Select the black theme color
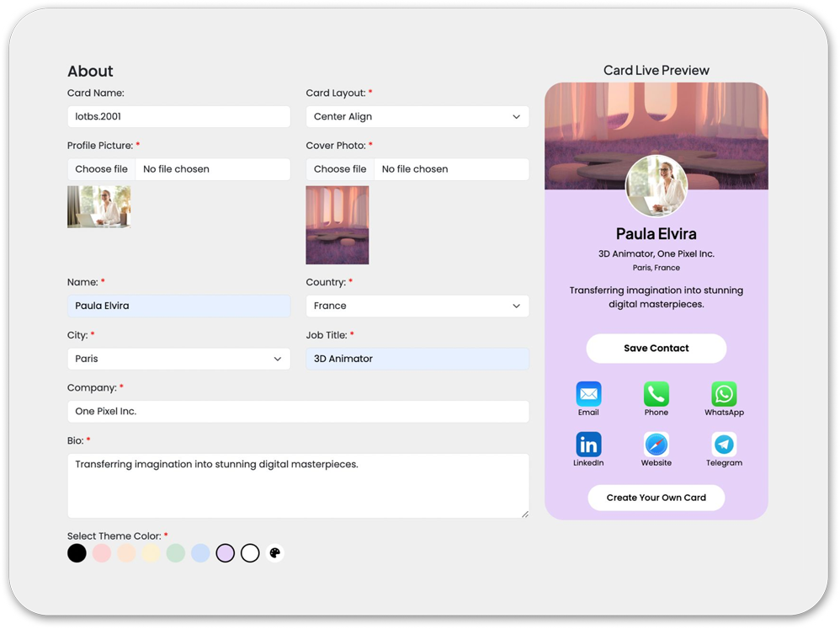The width and height of the screenshot is (840, 629). [x=77, y=553]
